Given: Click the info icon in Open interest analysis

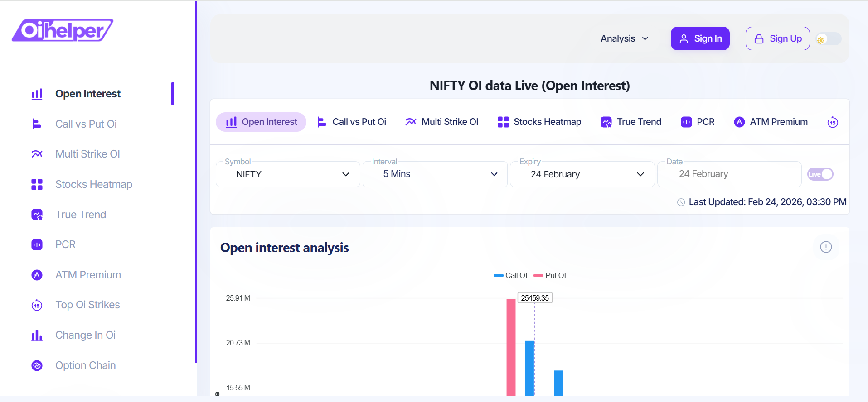Looking at the screenshot, I should [825, 247].
